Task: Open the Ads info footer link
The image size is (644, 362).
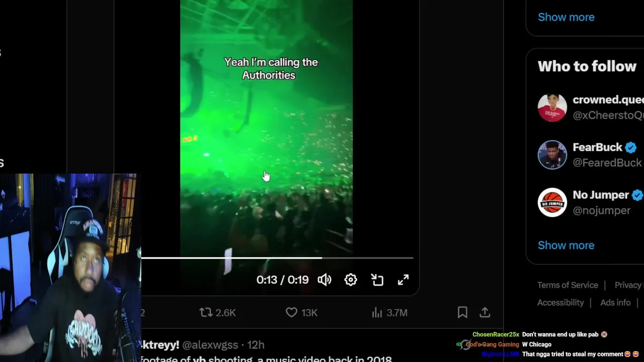Action: coord(615,303)
